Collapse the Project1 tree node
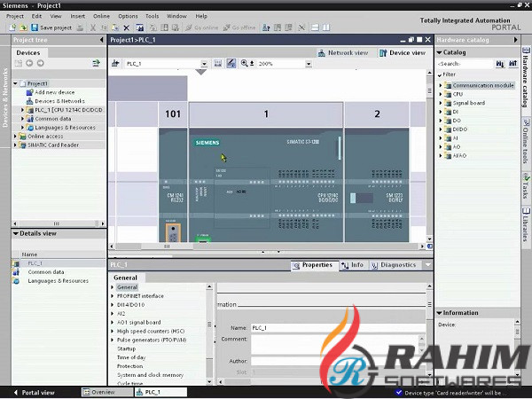This screenshot has height=399, width=532. click(15, 83)
